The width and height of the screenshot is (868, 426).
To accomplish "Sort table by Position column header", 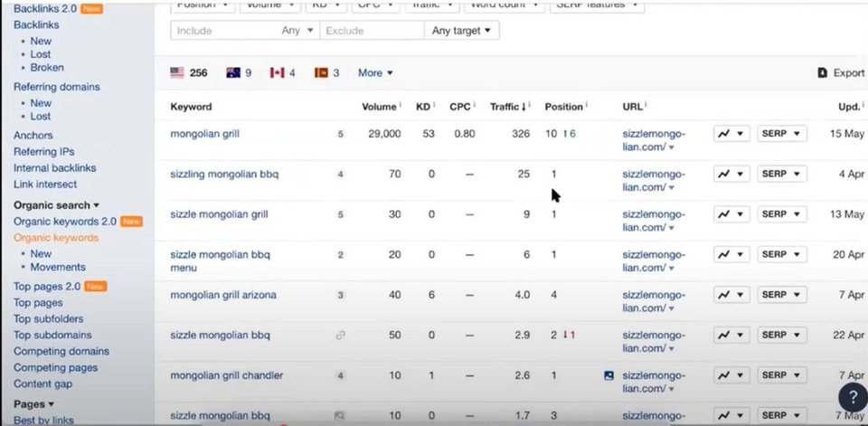I will (x=563, y=107).
